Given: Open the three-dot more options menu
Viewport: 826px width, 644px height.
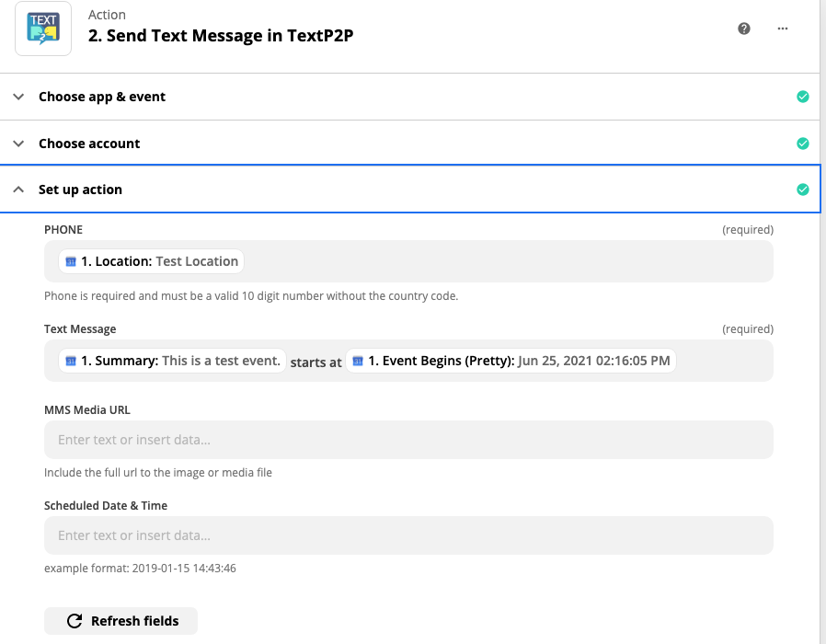Looking at the screenshot, I should [783, 29].
